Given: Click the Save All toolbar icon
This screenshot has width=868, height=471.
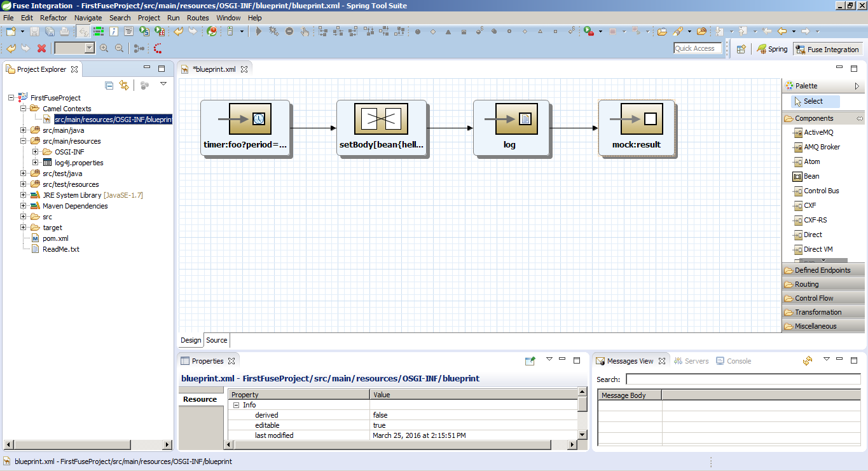Looking at the screenshot, I should (51, 31).
